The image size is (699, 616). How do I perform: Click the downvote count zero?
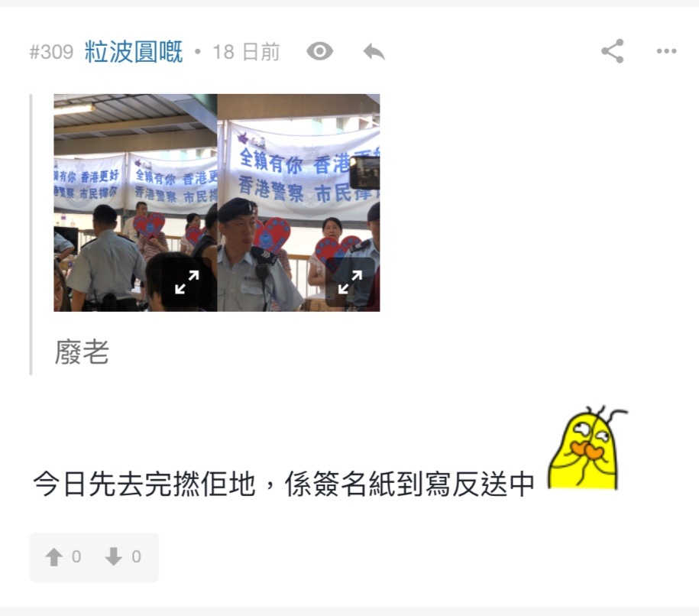point(137,556)
